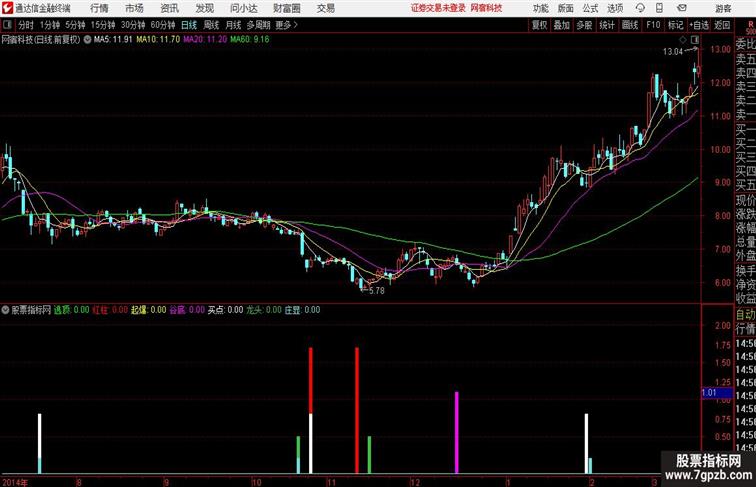Click the 买点: 0.00 indicator value

coord(225,310)
